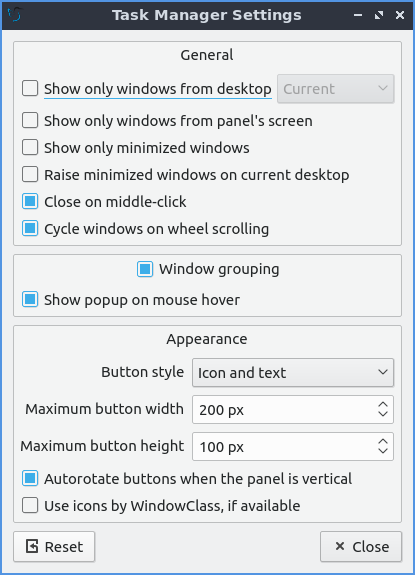Decrease Maximum button width with down arrow
This screenshot has width=415, height=575.
click(383, 414)
